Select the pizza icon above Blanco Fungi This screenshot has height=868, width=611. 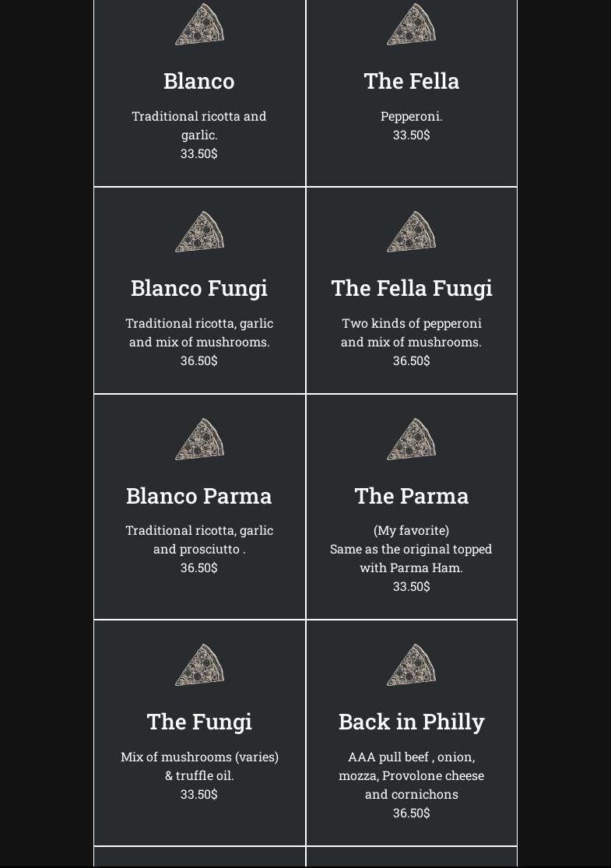tap(199, 232)
